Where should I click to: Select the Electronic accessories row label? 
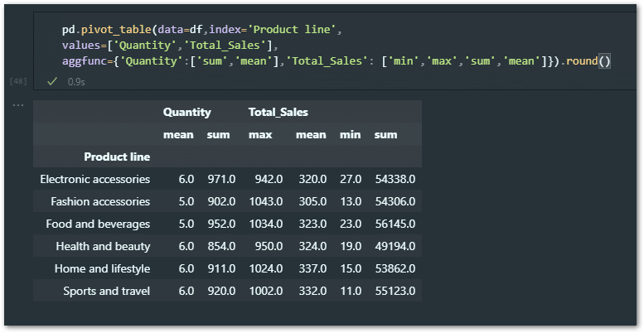coord(94,179)
